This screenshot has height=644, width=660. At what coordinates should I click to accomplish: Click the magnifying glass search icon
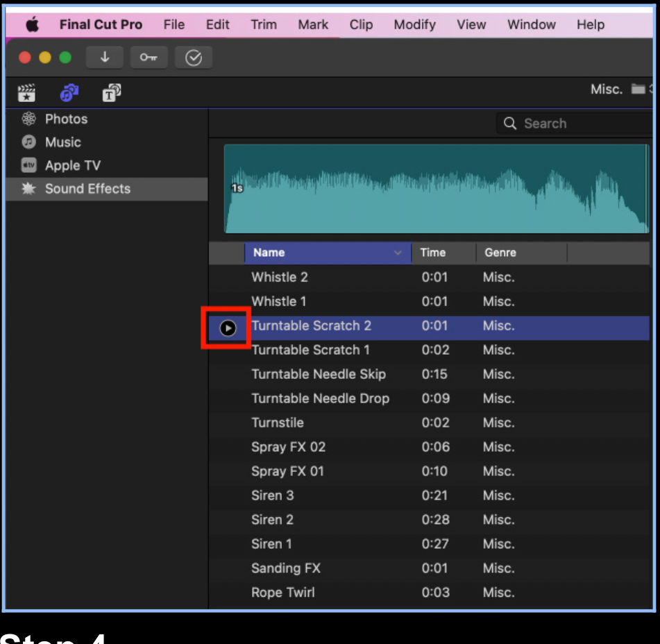click(x=509, y=124)
